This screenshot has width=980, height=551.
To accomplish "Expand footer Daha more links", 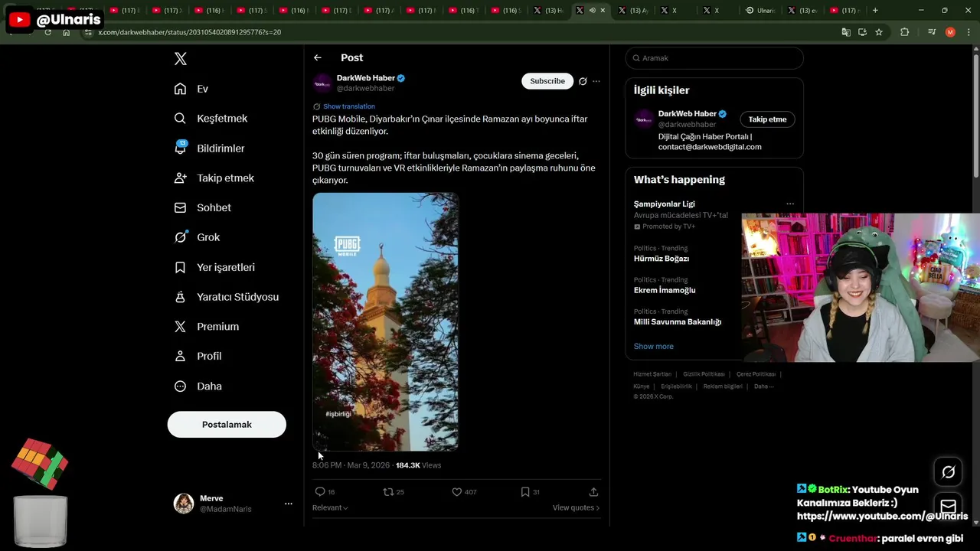I will pyautogui.click(x=764, y=386).
